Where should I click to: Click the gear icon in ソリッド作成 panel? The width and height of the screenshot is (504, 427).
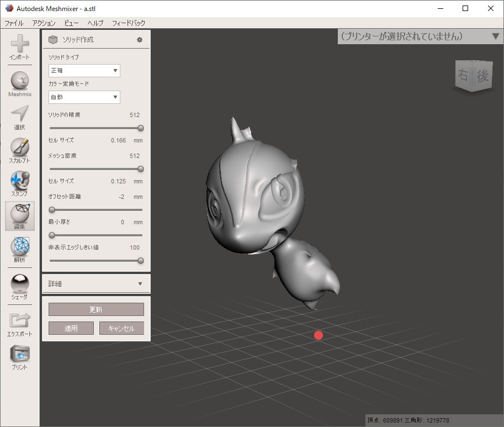point(140,40)
